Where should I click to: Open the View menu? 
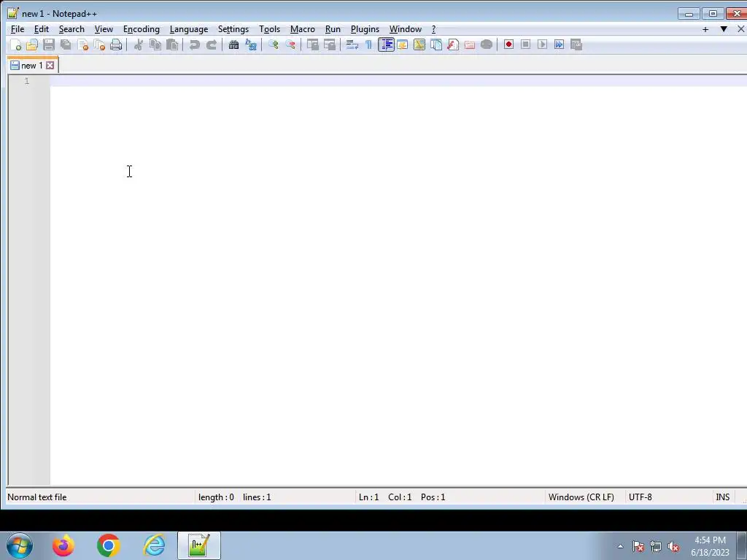(x=104, y=29)
